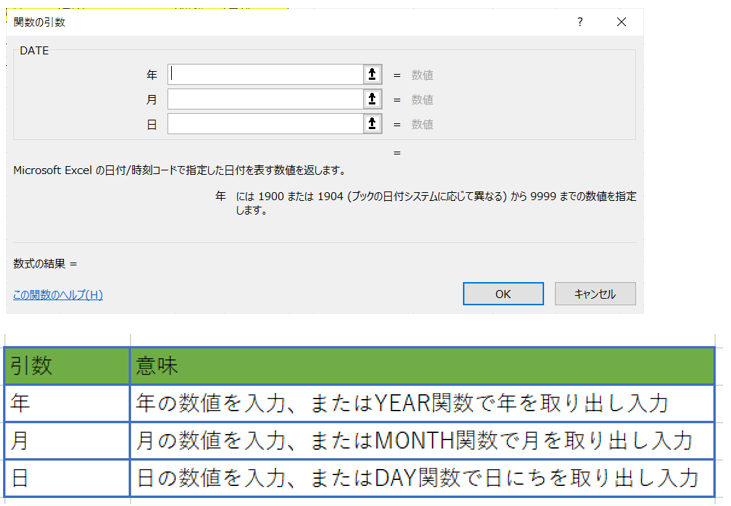Focus the 日 argument input box
Viewport: 731px width, 506px height.
tap(264, 124)
